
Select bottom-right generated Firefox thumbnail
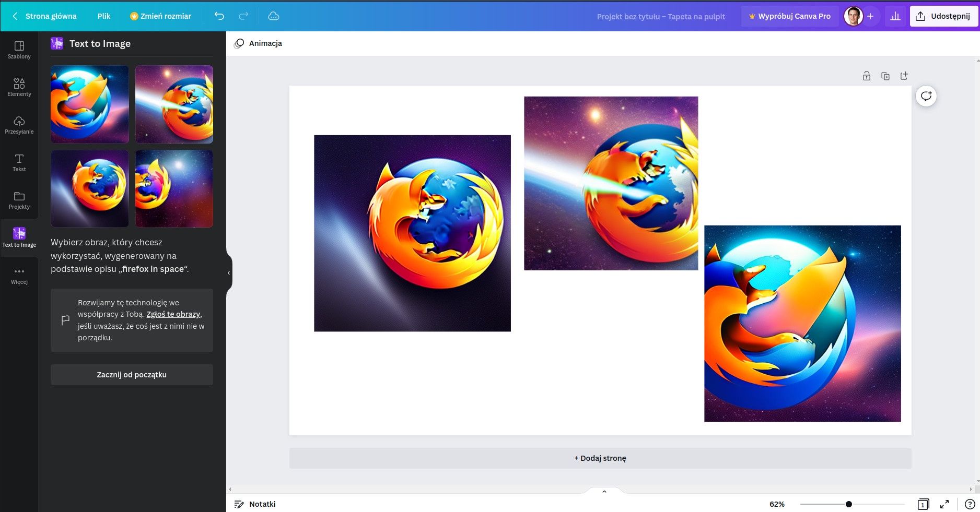(174, 189)
